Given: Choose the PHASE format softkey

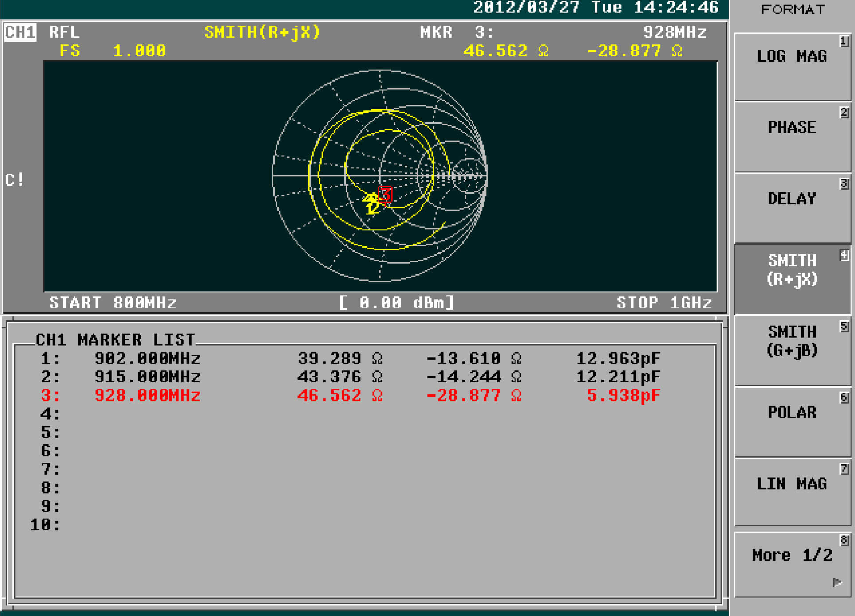Looking at the screenshot, I should coord(792,137).
